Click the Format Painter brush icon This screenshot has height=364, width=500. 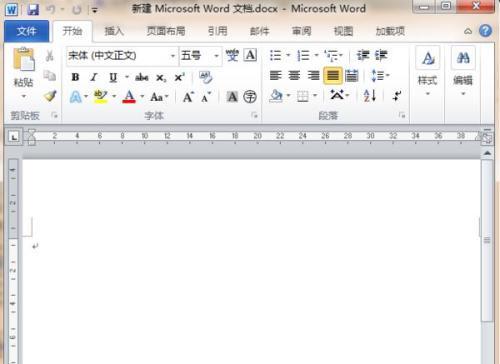50,96
